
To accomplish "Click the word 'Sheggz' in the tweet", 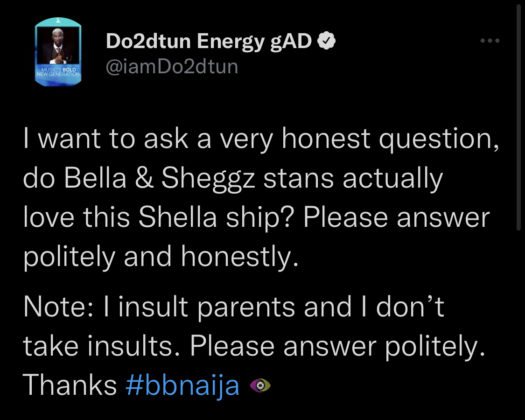I will [x=209, y=180].
